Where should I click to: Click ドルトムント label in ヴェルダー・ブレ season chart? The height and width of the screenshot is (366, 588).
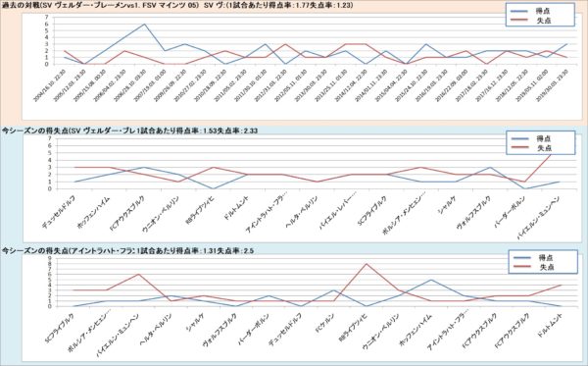click(237, 208)
